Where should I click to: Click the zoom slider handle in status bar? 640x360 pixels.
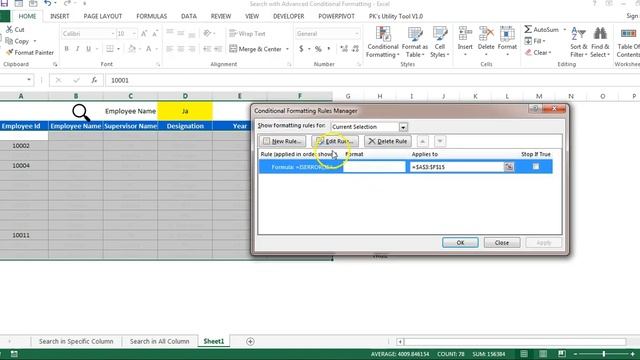603,353
